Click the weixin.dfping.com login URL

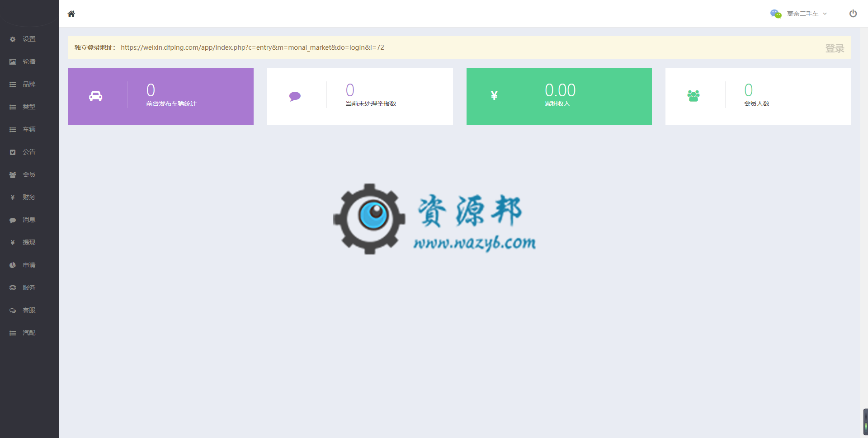[252, 47]
